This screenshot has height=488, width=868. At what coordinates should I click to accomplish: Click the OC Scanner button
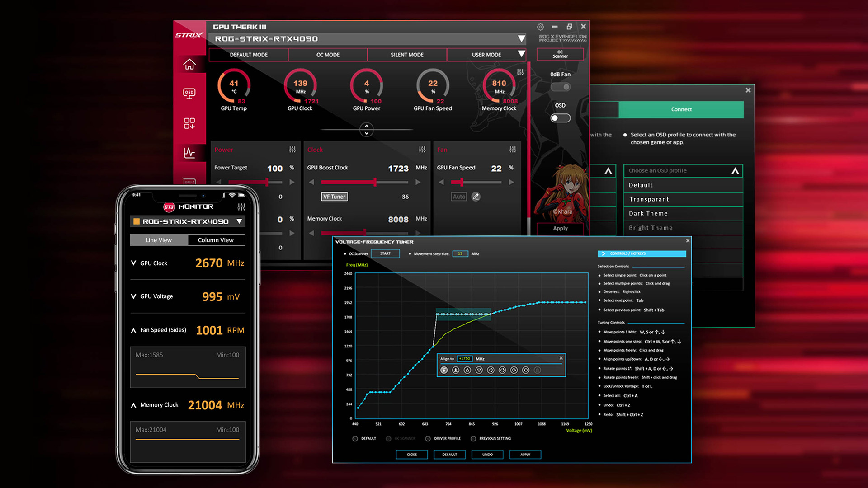pos(560,54)
